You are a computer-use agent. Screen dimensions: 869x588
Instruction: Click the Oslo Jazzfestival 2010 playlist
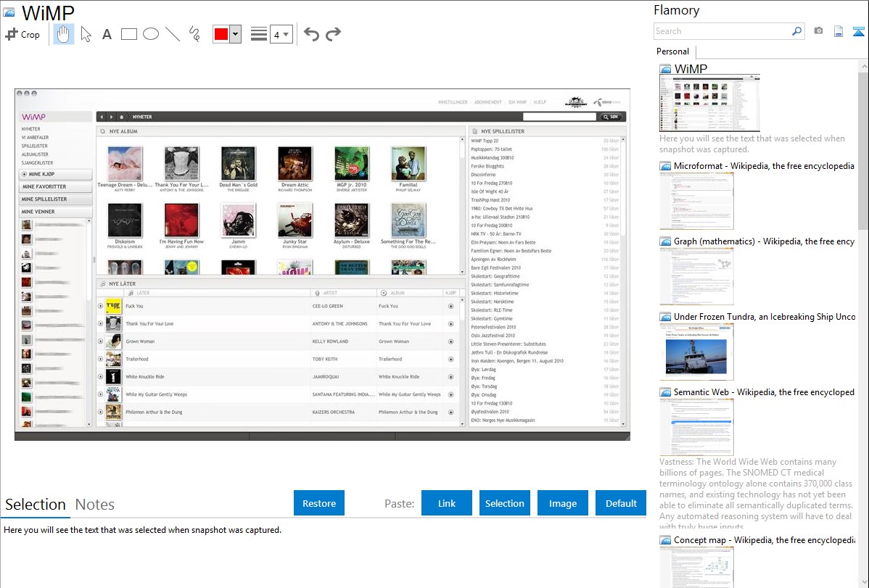pyautogui.click(x=544, y=335)
